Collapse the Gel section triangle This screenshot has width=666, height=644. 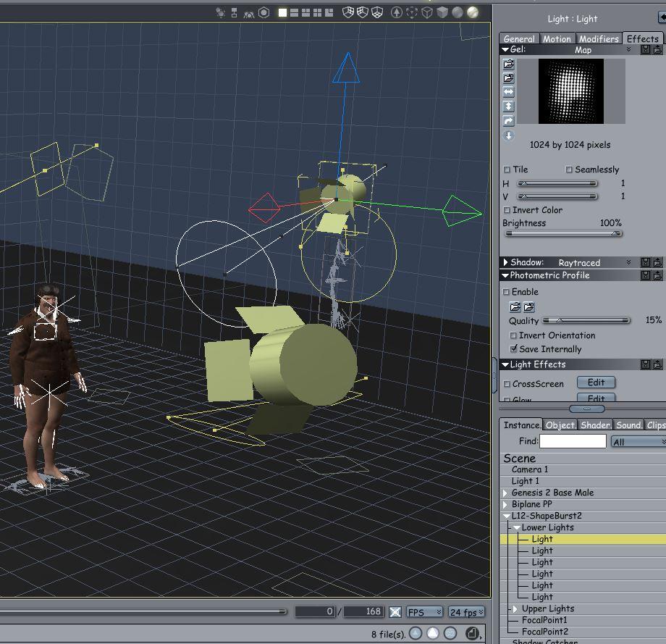(505, 50)
